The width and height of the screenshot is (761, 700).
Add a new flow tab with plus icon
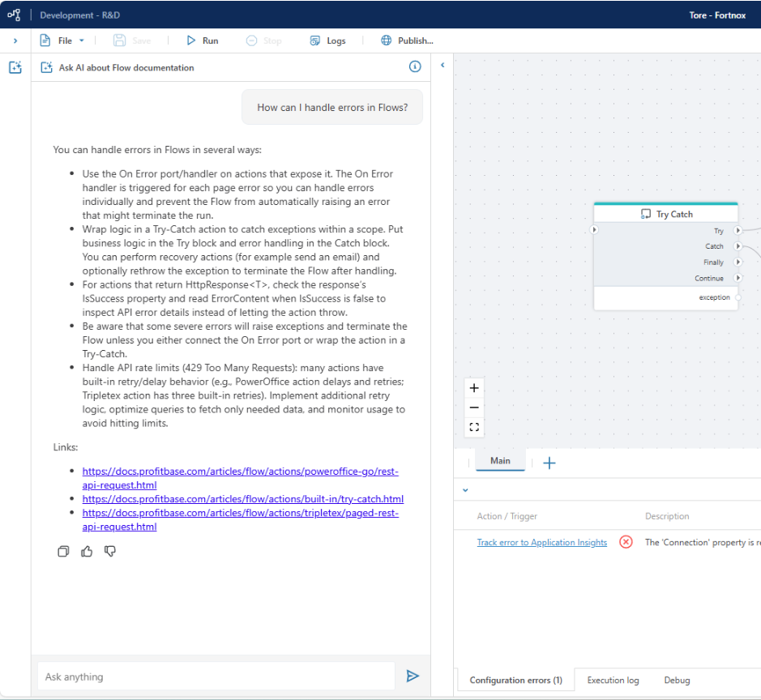(x=549, y=463)
